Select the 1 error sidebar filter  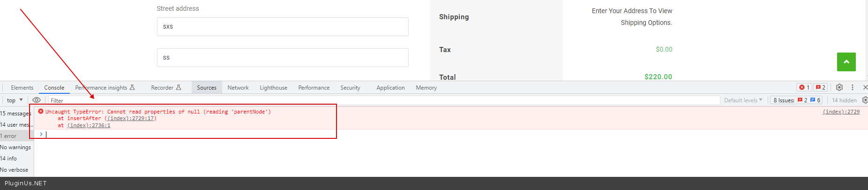[9, 136]
